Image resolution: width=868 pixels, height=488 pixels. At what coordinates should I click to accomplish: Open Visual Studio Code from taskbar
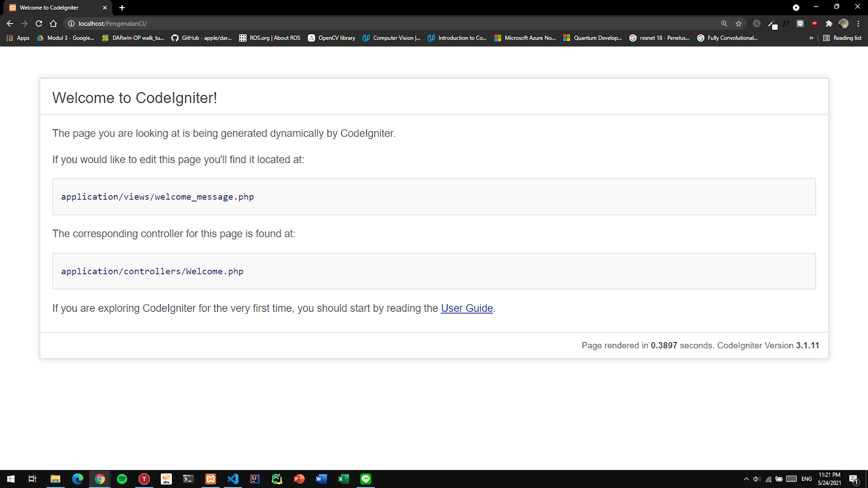click(x=233, y=479)
